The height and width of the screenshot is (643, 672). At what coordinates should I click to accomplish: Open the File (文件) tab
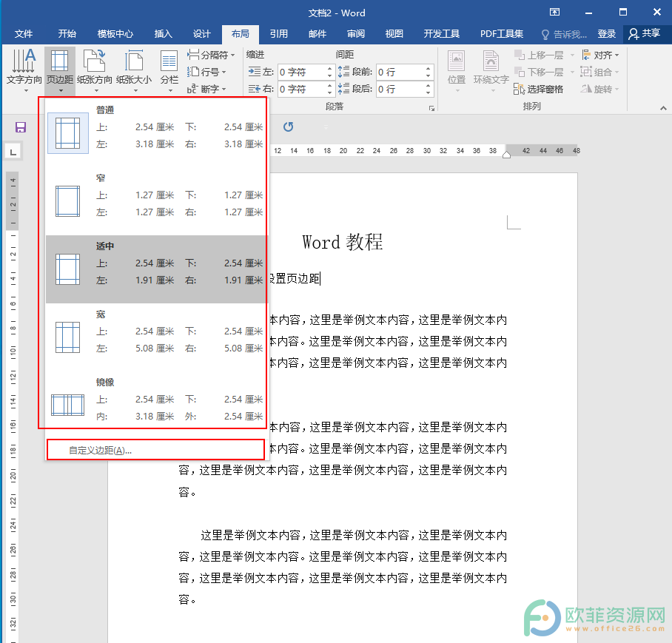pyautogui.click(x=24, y=34)
